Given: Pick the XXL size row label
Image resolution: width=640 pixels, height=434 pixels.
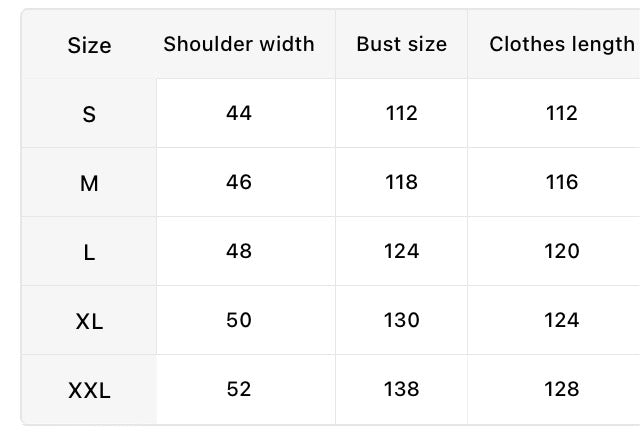Looking at the screenshot, I should 89,390.
